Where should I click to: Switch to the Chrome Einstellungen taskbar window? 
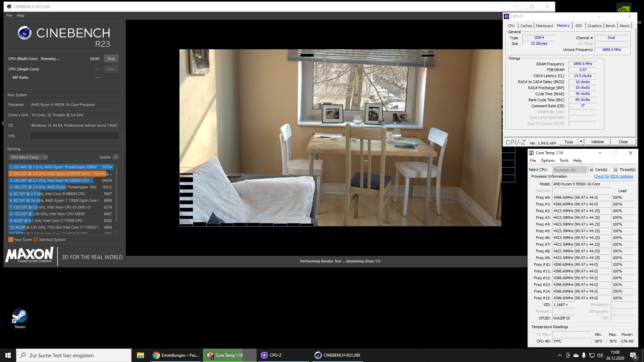coord(176,355)
